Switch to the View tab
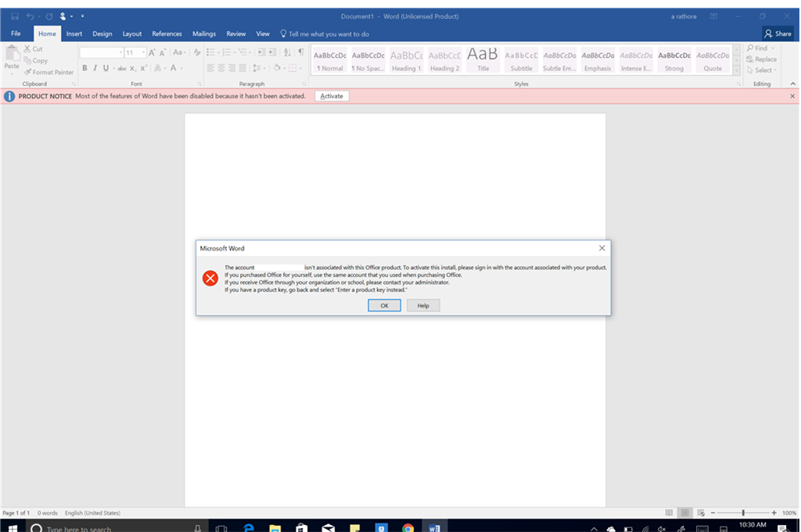Viewport: 801px width, 532px height. tap(263, 34)
